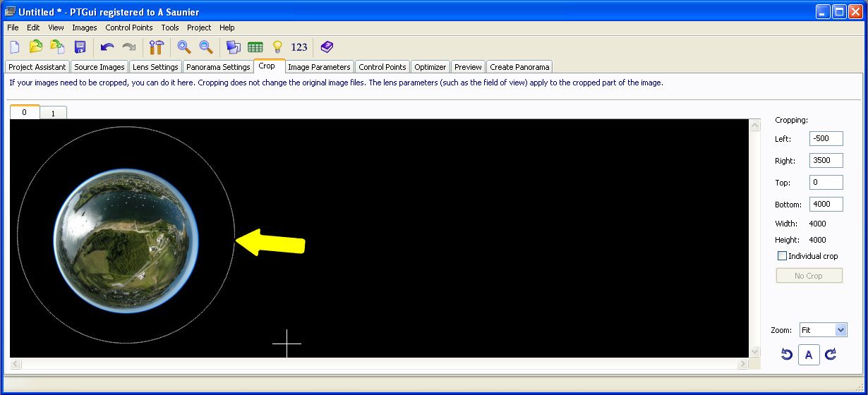Image resolution: width=868 pixels, height=395 pixels.
Task: Toggle the automatic rotation A button
Action: tap(809, 355)
